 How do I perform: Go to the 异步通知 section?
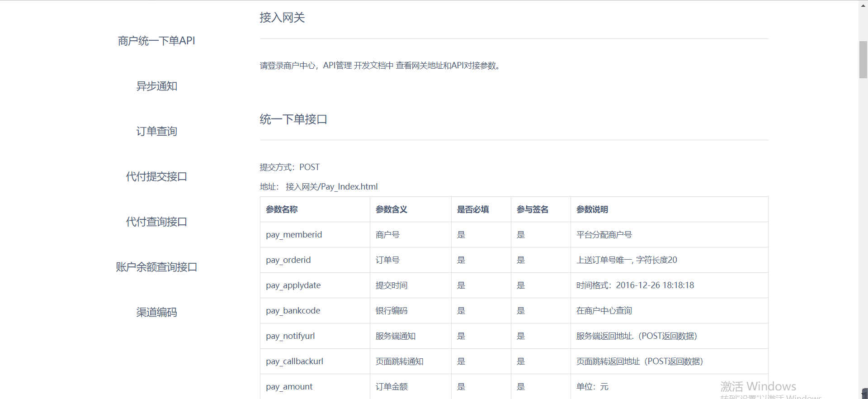[156, 86]
